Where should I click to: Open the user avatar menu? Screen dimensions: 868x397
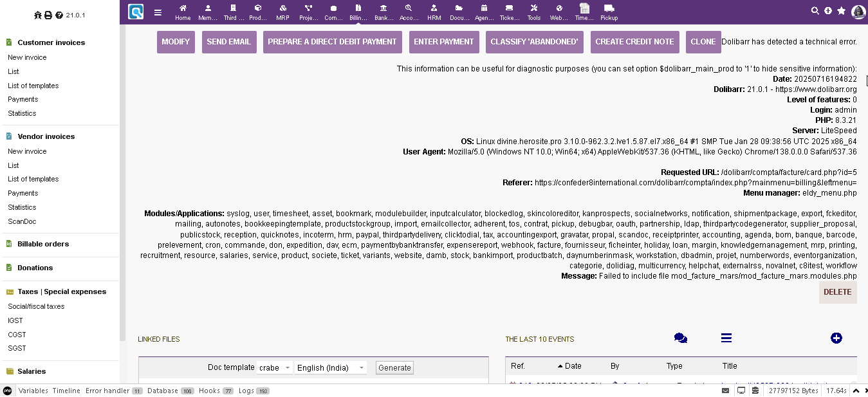(x=858, y=12)
